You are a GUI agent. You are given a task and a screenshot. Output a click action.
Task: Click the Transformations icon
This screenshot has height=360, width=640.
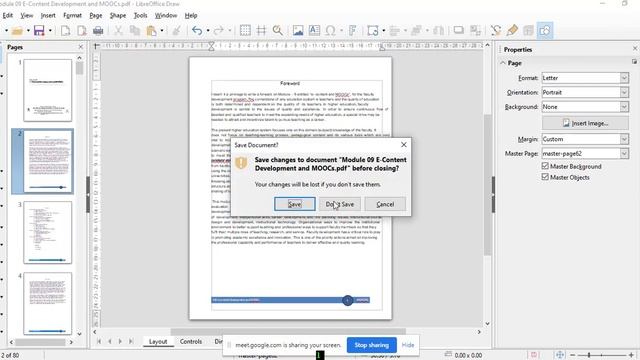tap(373, 31)
